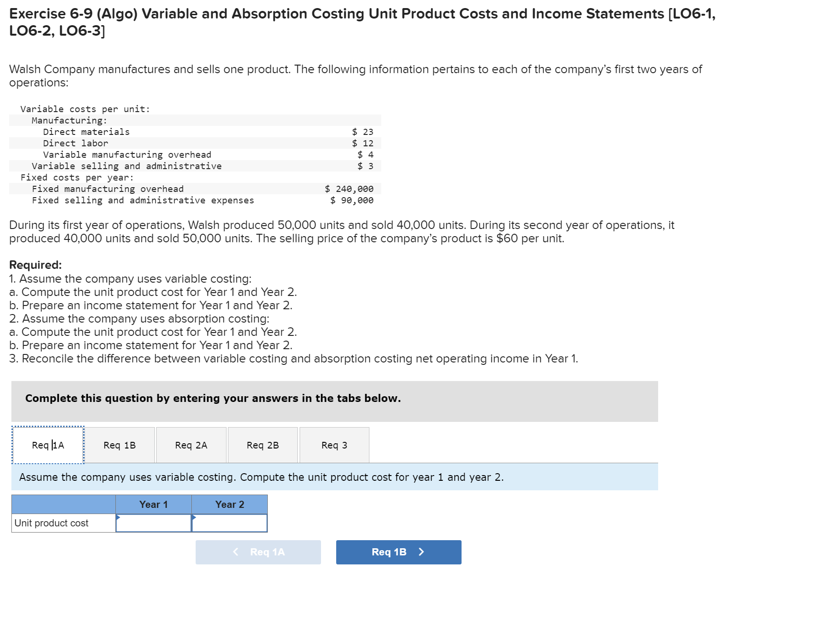
Task: Select the Req 1B tab
Action: (x=119, y=445)
